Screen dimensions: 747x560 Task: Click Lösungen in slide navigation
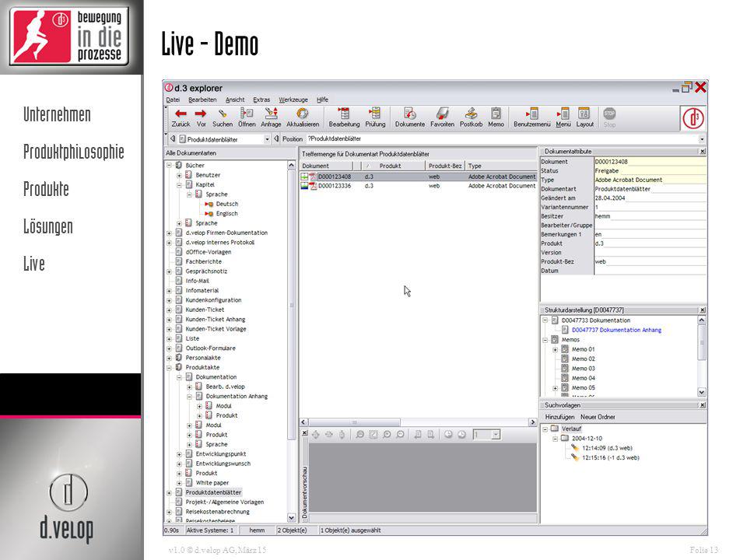pyautogui.click(x=48, y=226)
